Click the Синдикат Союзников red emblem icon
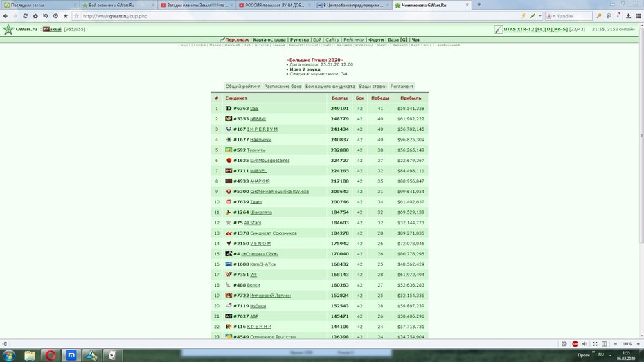 coord(229,233)
